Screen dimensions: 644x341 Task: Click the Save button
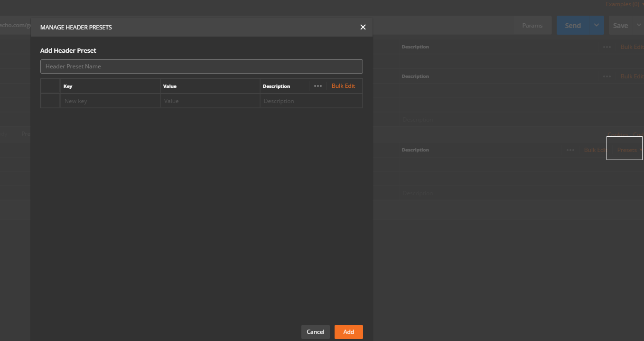tap(620, 26)
